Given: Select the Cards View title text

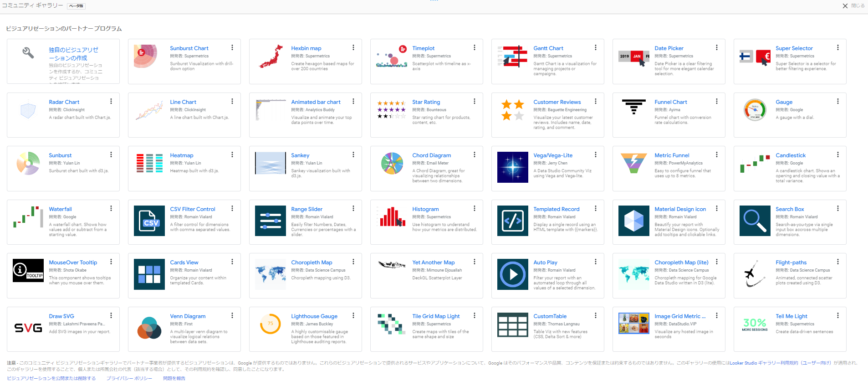Looking at the screenshot, I should pos(184,262).
